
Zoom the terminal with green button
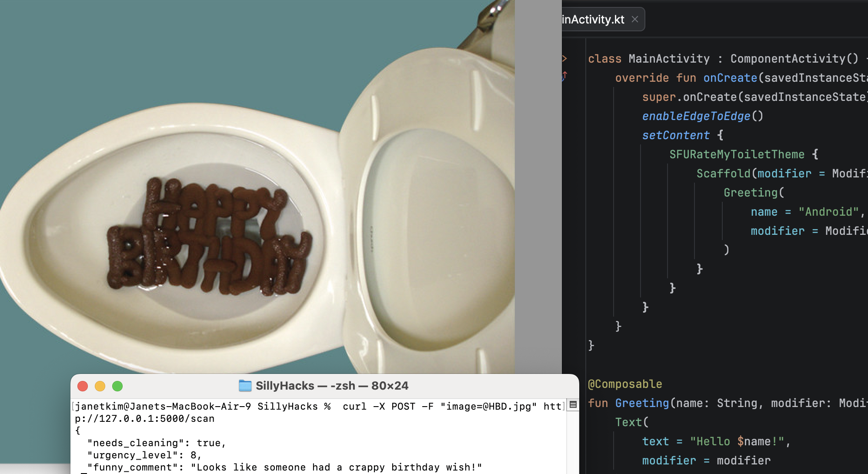117,386
